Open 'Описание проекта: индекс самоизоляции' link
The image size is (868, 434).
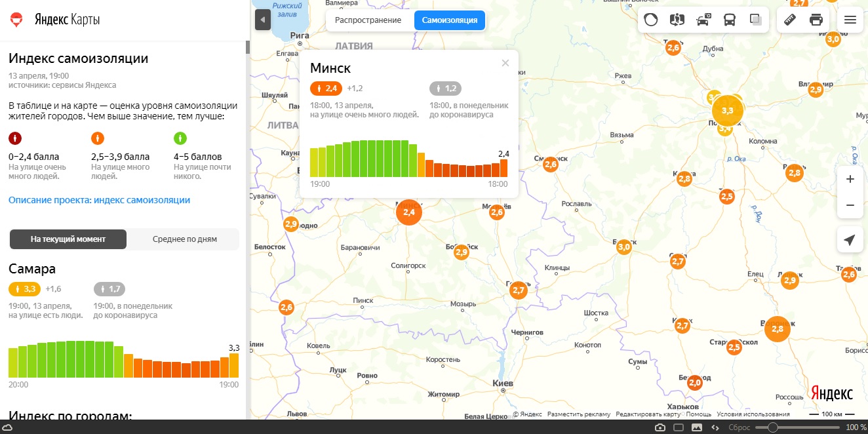pyautogui.click(x=99, y=200)
